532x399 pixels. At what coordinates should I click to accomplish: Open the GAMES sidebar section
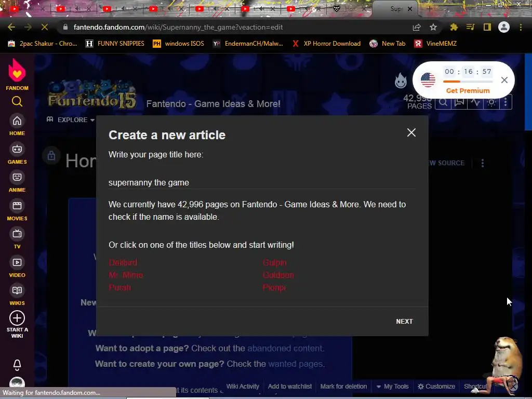[17, 154]
